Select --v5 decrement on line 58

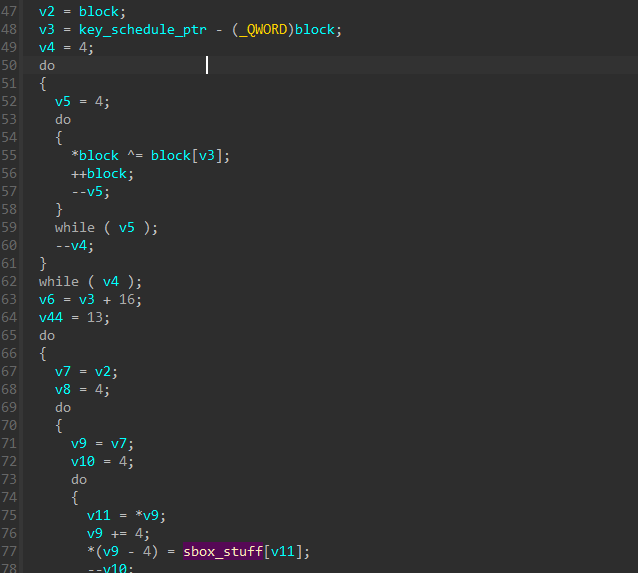coord(87,191)
